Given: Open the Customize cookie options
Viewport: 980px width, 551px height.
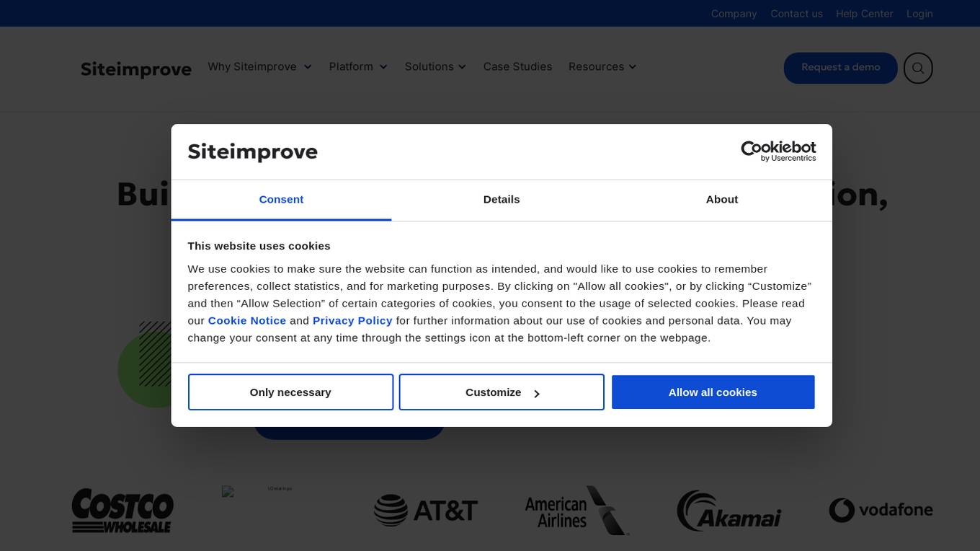Looking at the screenshot, I should [502, 392].
